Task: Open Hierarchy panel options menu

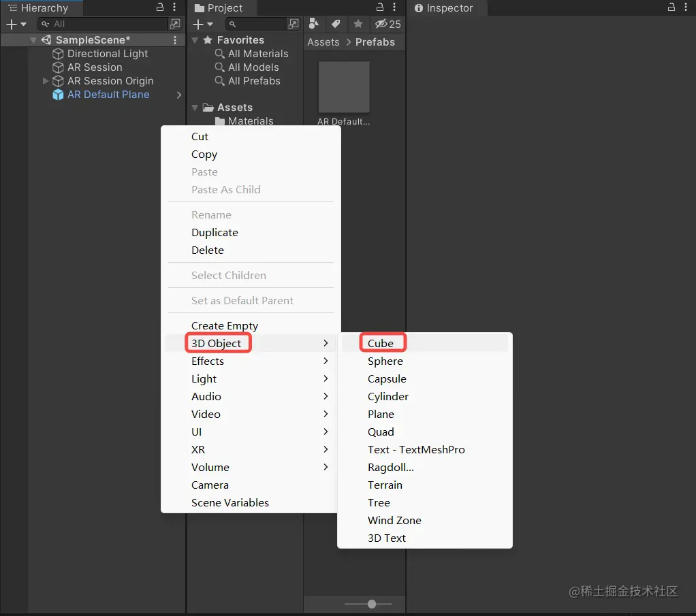Action: click(x=174, y=7)
